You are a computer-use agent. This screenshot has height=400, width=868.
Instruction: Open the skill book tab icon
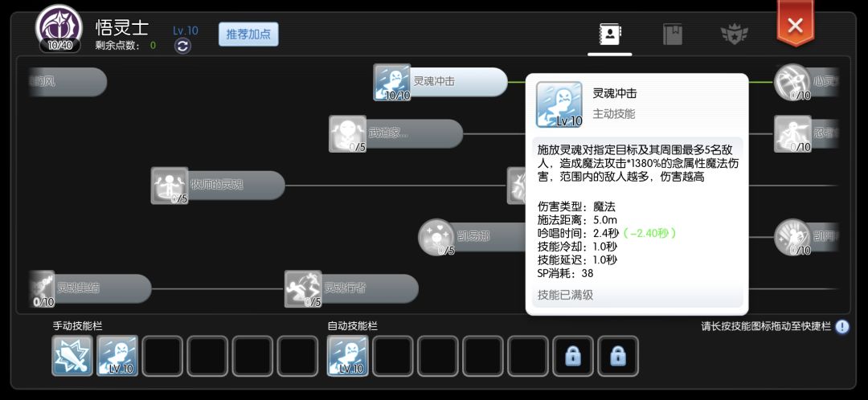tap(672, 35)
